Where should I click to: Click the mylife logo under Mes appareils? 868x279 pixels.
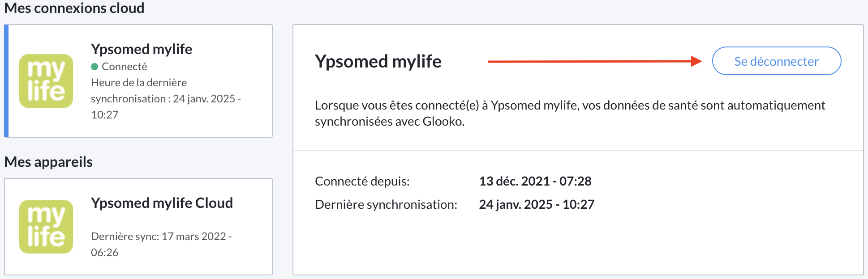46,227
